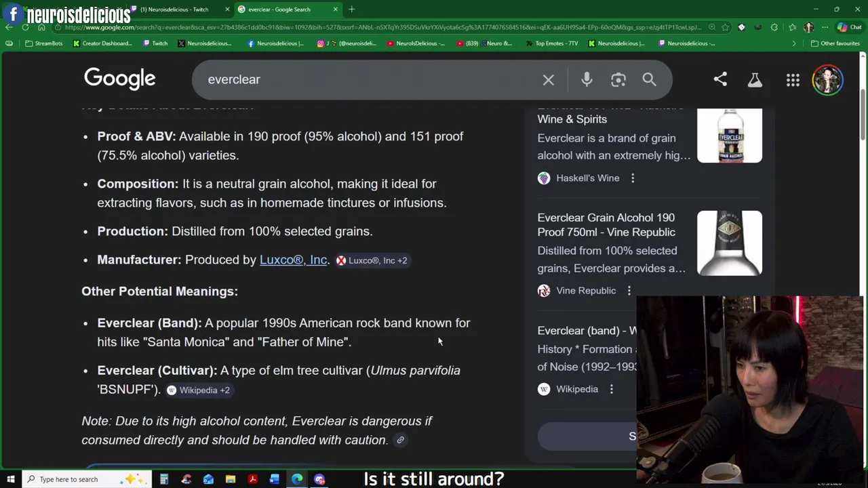Viewport: 868px width, 488px height.
Task: Open the Other favourites folder
Action: [835, 43]
